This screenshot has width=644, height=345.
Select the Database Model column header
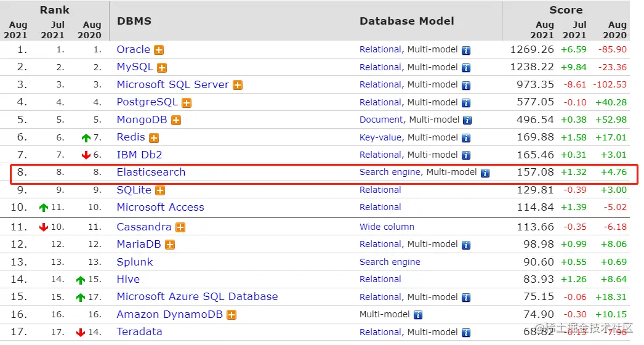(x=406, y=21)
